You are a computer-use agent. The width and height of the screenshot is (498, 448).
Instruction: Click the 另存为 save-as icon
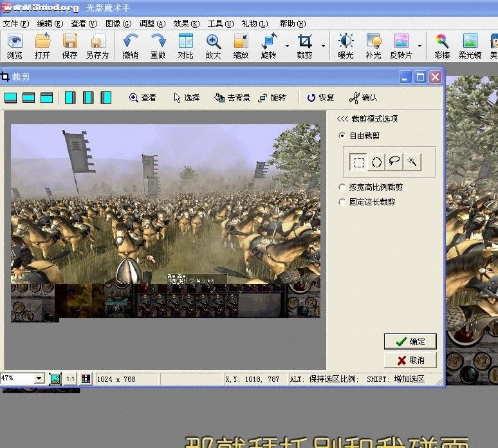click(97, 46)
